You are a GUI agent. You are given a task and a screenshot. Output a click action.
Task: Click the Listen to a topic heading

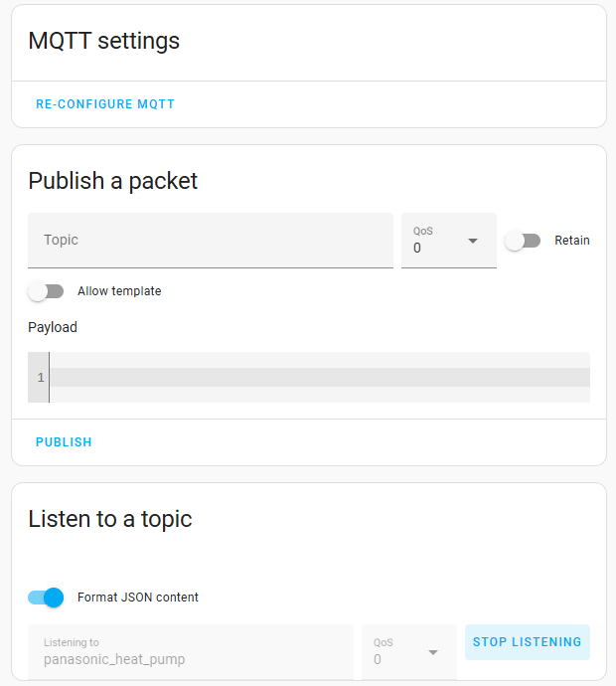[110, 519]
